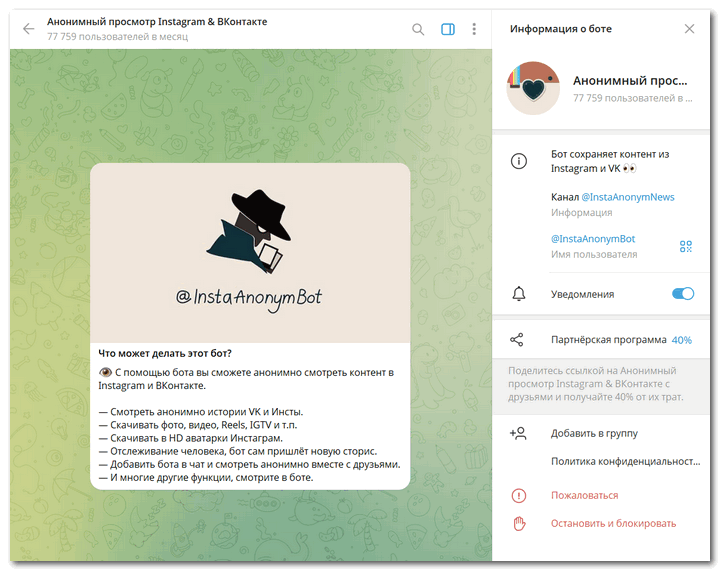721x572 pixels.
Task: Click the Имя пользователя label
Action: (x=594, y=255)
